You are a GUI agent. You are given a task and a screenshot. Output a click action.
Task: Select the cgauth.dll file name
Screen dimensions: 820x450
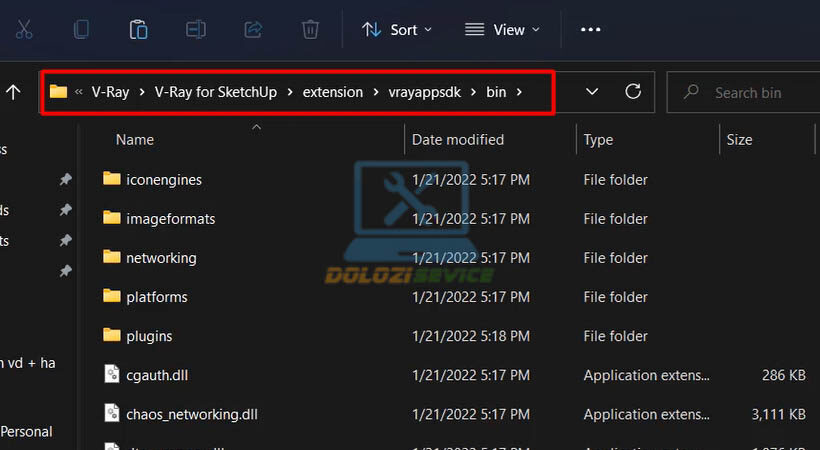(157, 375)
